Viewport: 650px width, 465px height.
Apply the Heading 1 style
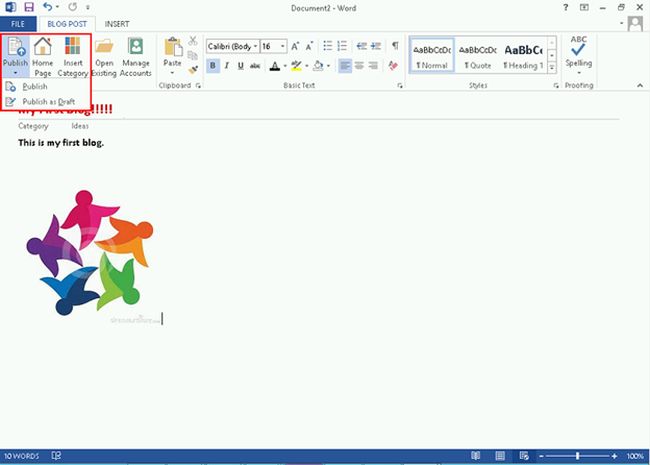(x=523, y=56)
